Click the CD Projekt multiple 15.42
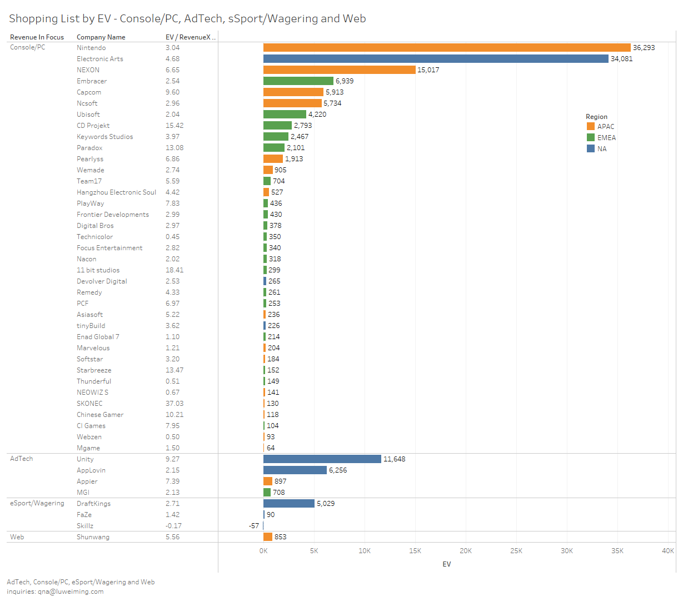This screenshot has width=683, height=616. click(x=175, y=126)
